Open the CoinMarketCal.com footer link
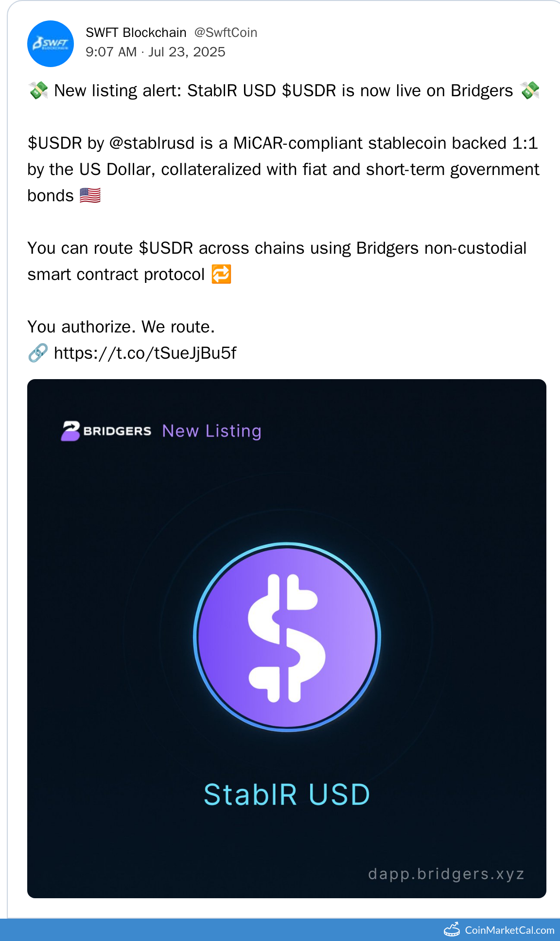Image resolution: width=560 pixels, height=941 pixels. tap(509, 930)
